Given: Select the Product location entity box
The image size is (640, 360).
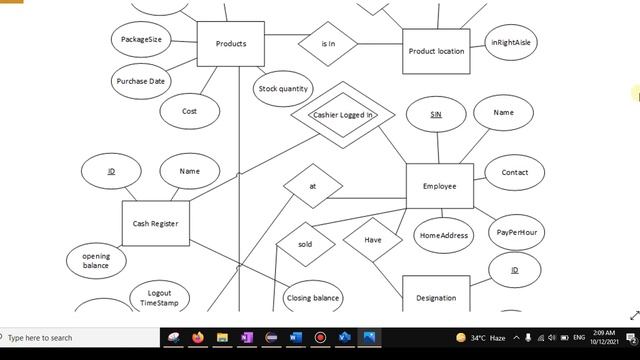Looking at the screenshot, I should 436,51.
